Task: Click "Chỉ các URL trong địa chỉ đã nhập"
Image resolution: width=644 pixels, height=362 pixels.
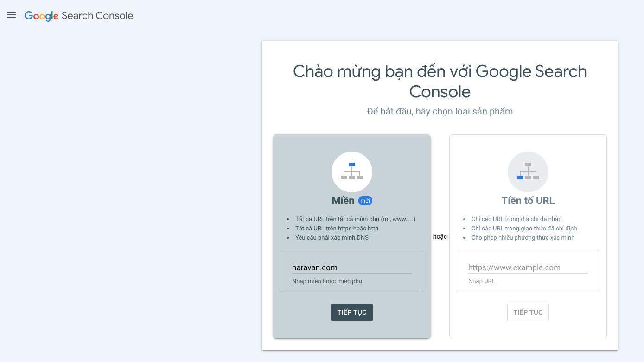Action: pyautogui.click(x=516, y=219)
